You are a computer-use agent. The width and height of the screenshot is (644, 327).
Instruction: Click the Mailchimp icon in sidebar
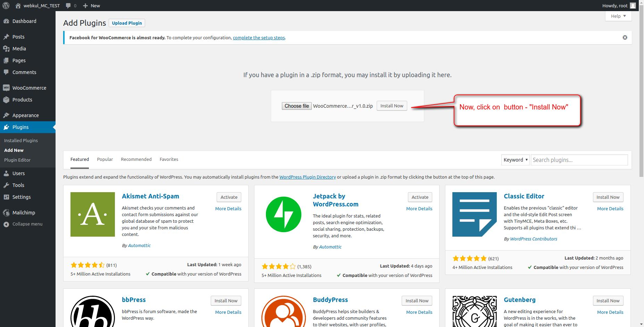tap(6, 213)
